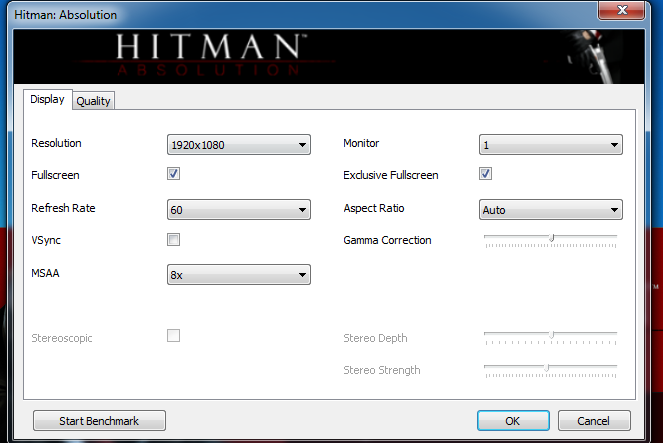Click the Refresh Rate label
663x443 pixels.
pos(63,208)
